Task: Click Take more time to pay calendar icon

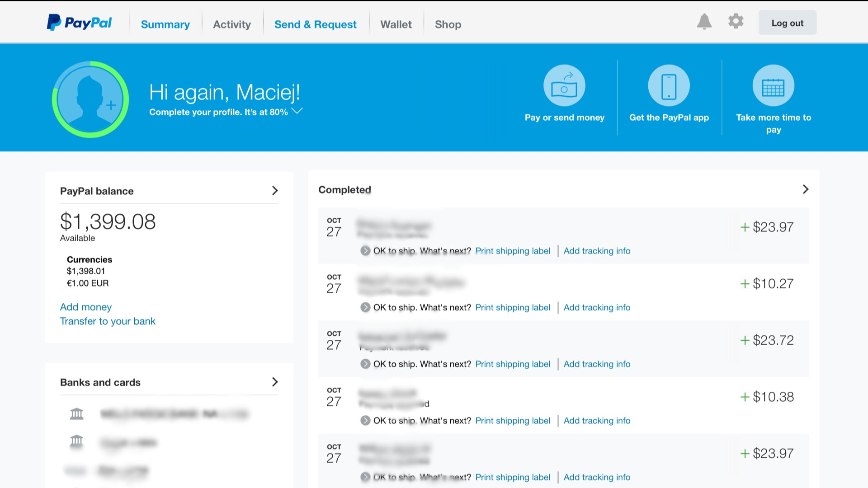Action: [773, 85]
